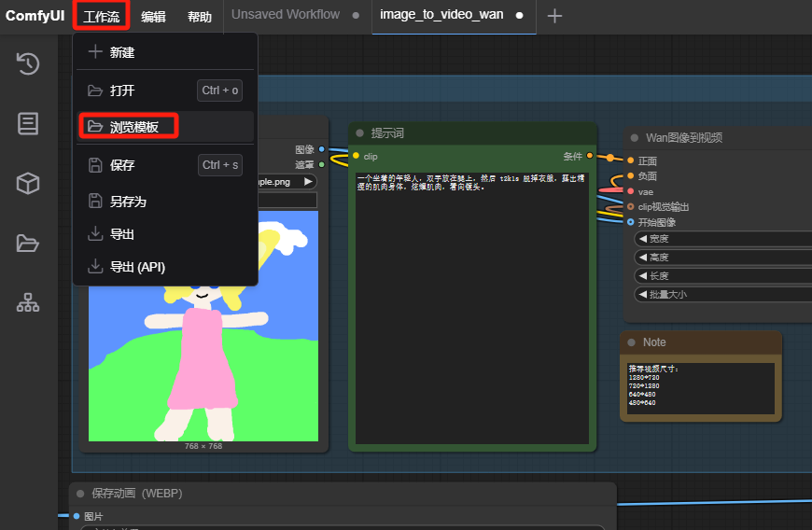812x530 pixels.
Task: Click the unsaved dot on image_to_video_wan tab
Action: (x=520, y=16)
